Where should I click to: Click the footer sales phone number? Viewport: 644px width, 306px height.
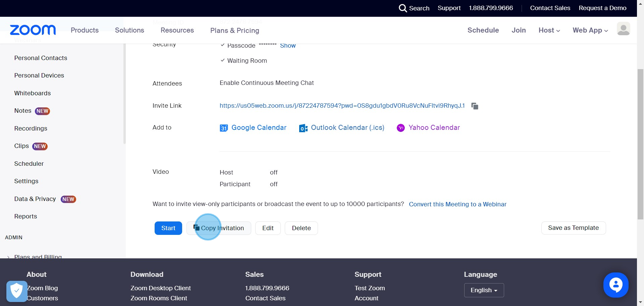267,288
